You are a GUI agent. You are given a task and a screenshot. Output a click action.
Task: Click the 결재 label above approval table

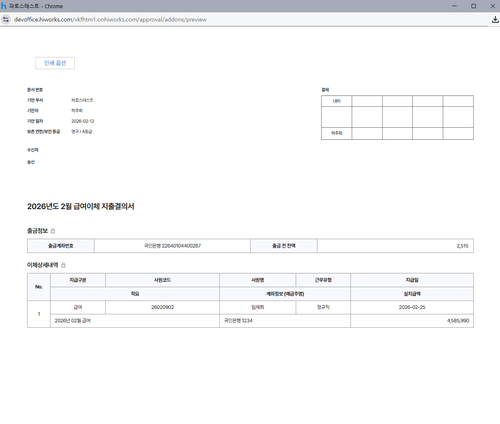325,90
